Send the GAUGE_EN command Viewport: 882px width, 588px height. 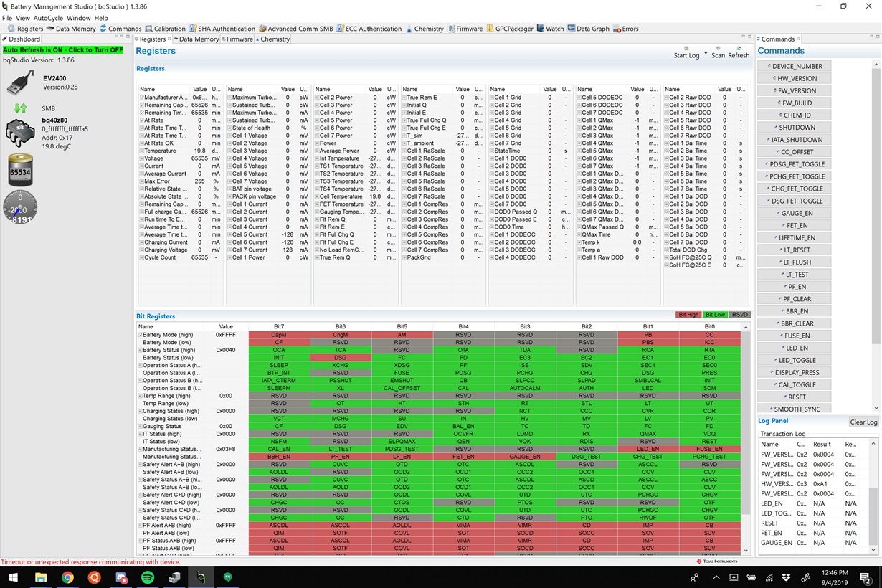pos(795,213)
